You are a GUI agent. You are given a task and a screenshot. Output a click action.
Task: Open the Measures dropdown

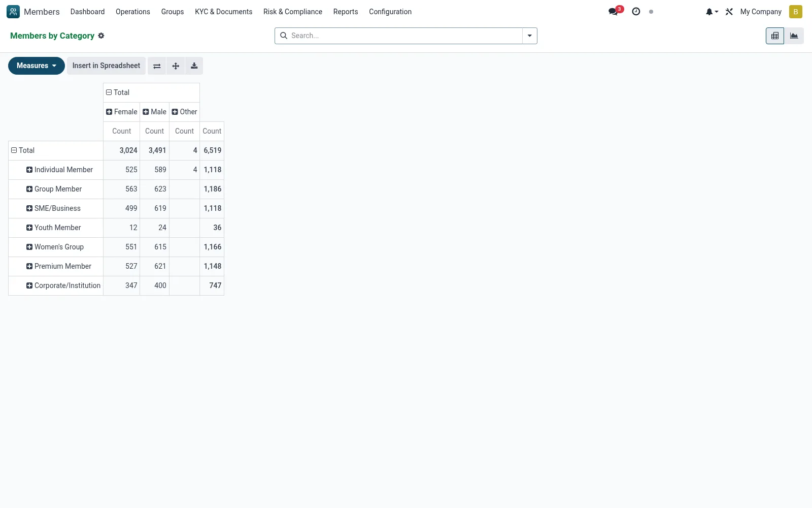[37, 66]
